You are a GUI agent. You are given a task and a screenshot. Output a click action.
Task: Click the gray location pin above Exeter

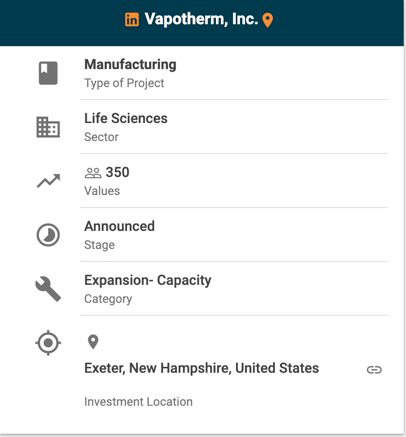tap(93, 342)
